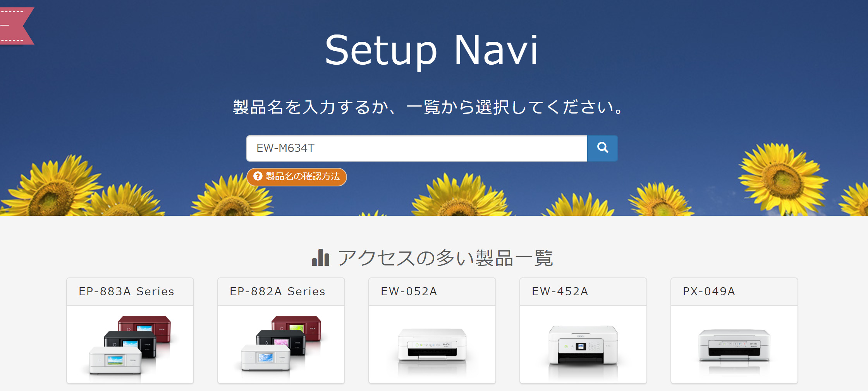Click the EP-883A three-printer image
The width and height of the screenshot is (868, 391).
[x=130, y=345]
